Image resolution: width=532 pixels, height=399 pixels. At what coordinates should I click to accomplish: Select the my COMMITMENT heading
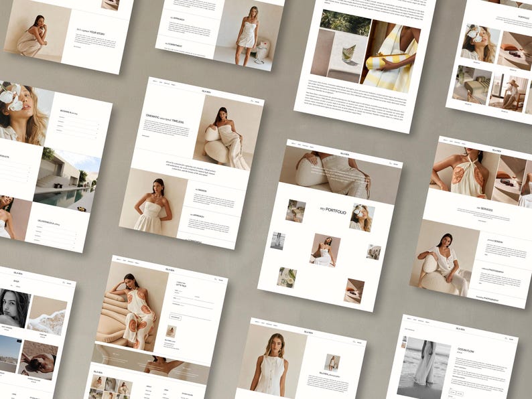(x=174, y=44)
